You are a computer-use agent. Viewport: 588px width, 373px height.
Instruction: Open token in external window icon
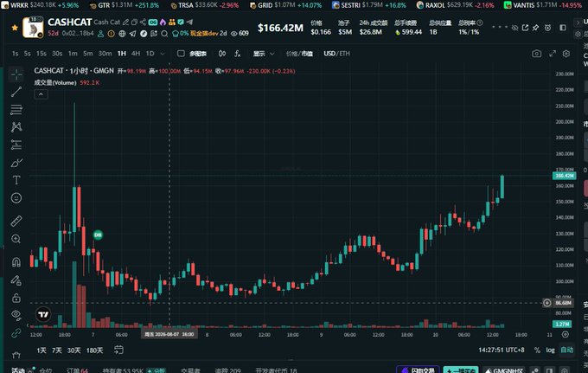coord(525,28)
